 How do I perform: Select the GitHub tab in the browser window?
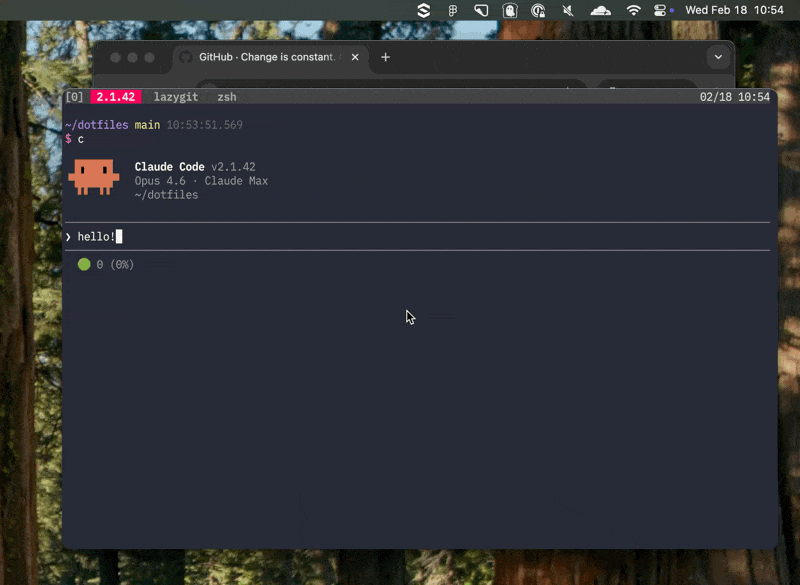[270, 57]
